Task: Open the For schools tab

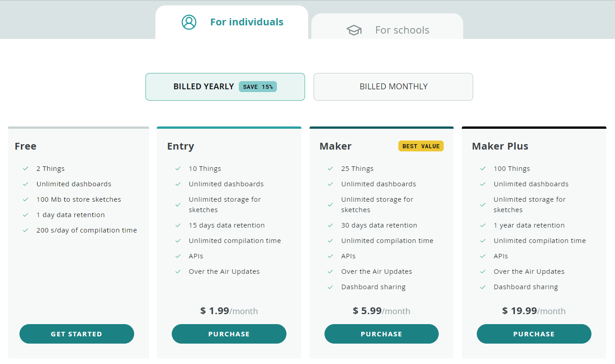Action: tap(387, 26)
